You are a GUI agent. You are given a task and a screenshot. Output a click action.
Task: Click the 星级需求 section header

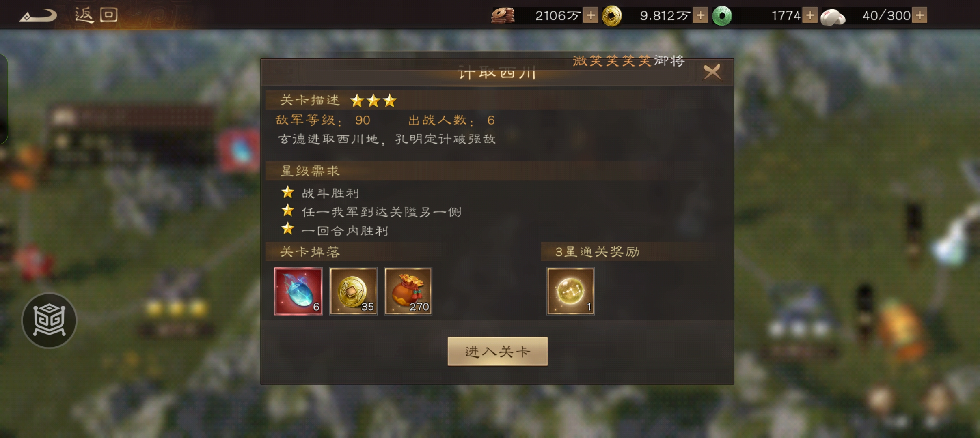click(310, 171)
